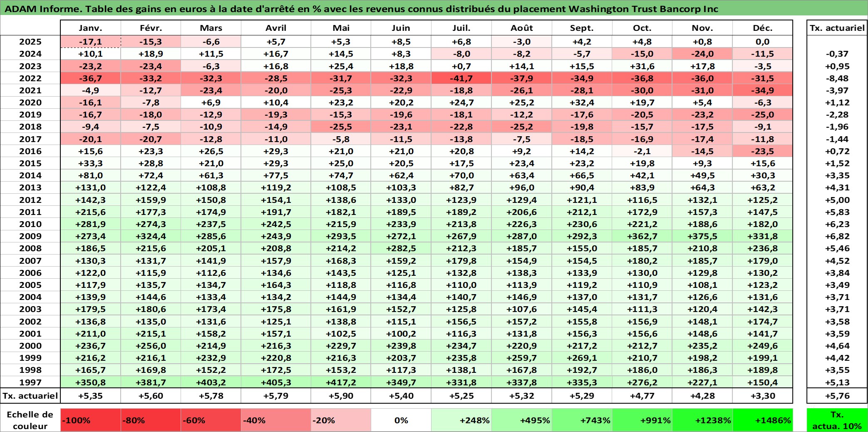This screenshot has height=432, width=868.
Task: Select the Déc. column header
Action: click(x=762, y=28)
